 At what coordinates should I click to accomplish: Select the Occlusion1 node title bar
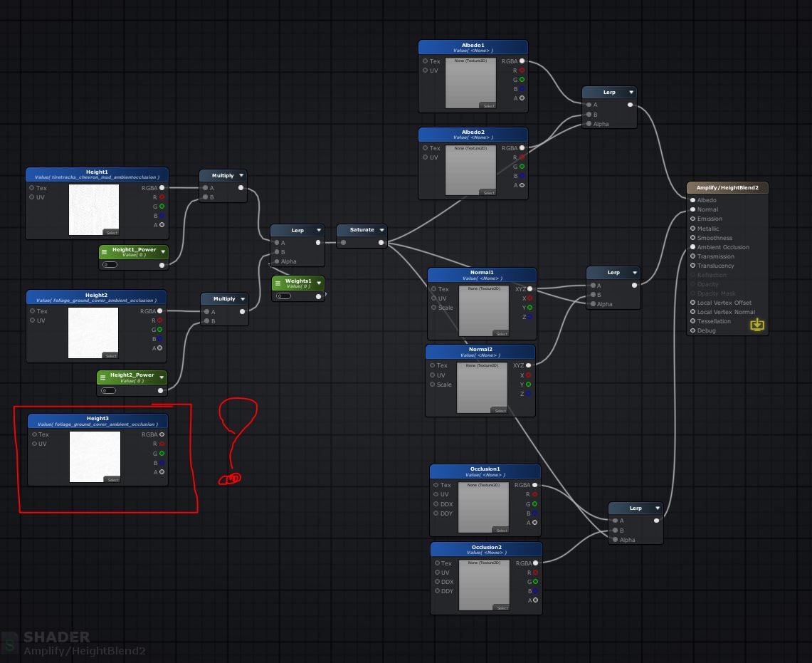pyautogui.click(x=485, y=471)
